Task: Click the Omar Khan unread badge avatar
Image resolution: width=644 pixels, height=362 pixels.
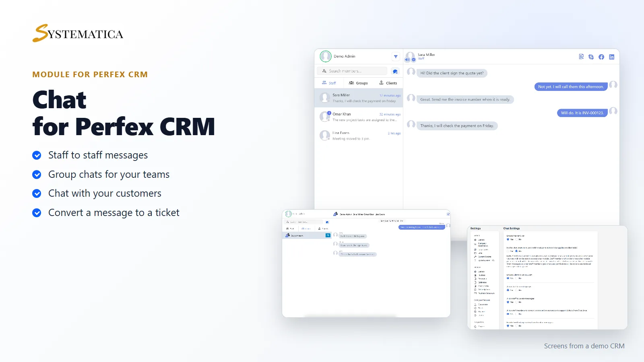Action: click(325, 116)
